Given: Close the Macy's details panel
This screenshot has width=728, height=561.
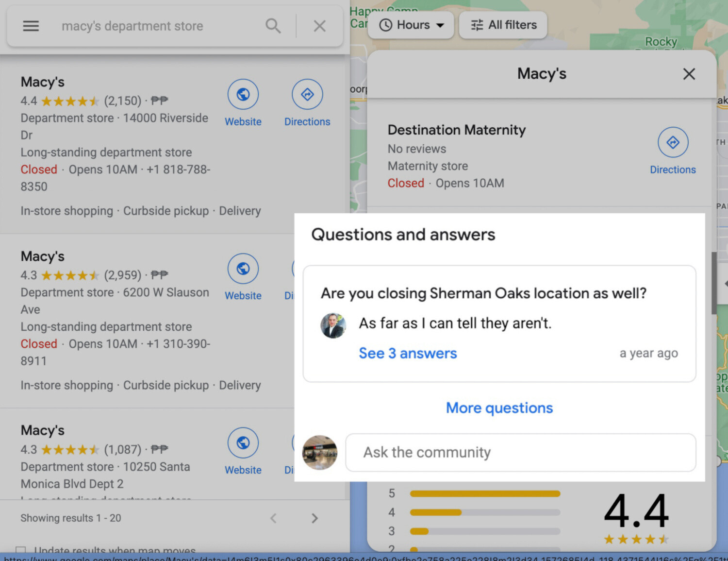Looking at the screenshot, I should point(689,74).
